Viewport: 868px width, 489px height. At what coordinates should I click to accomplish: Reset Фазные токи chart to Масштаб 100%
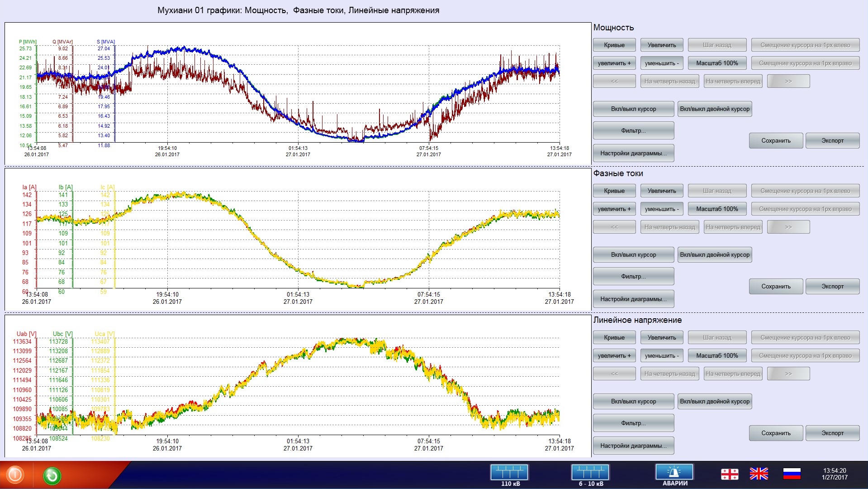click(717, 209)
